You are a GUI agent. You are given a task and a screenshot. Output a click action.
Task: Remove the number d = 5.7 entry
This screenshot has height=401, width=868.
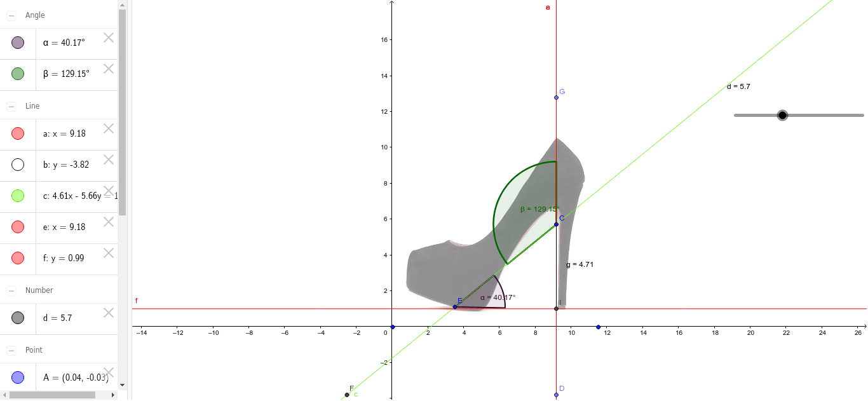coord(109,313)
